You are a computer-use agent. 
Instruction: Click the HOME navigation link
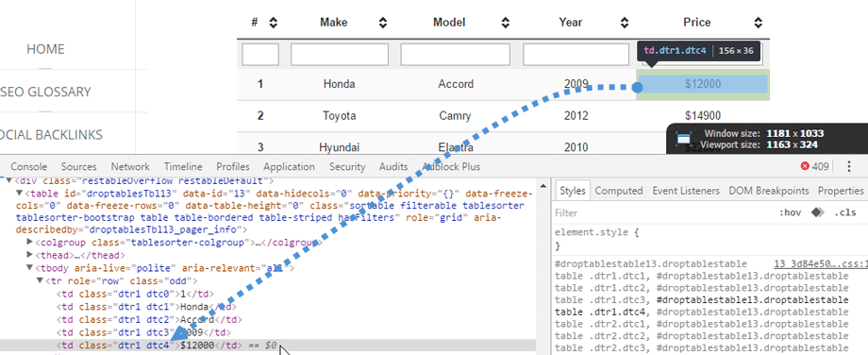[45, 49]
